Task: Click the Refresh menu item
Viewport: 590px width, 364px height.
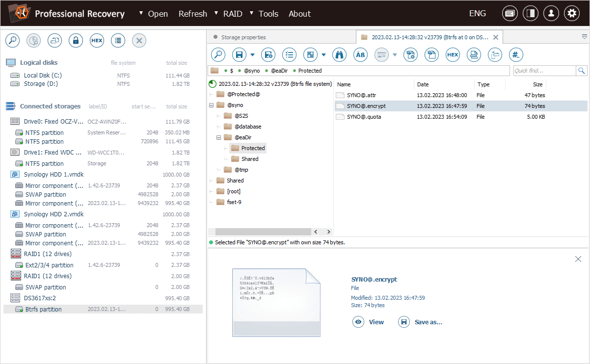Action: [192, 14]
